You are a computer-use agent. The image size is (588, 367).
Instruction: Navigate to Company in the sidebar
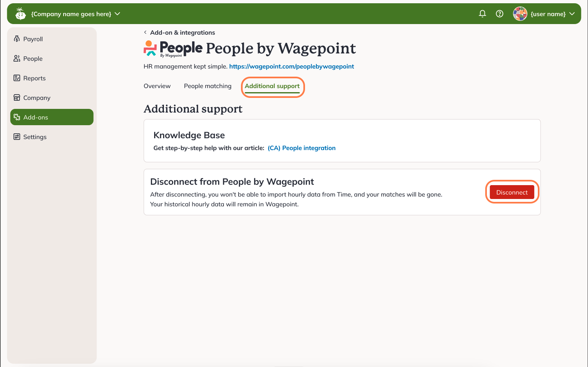(x=52, y=97)
